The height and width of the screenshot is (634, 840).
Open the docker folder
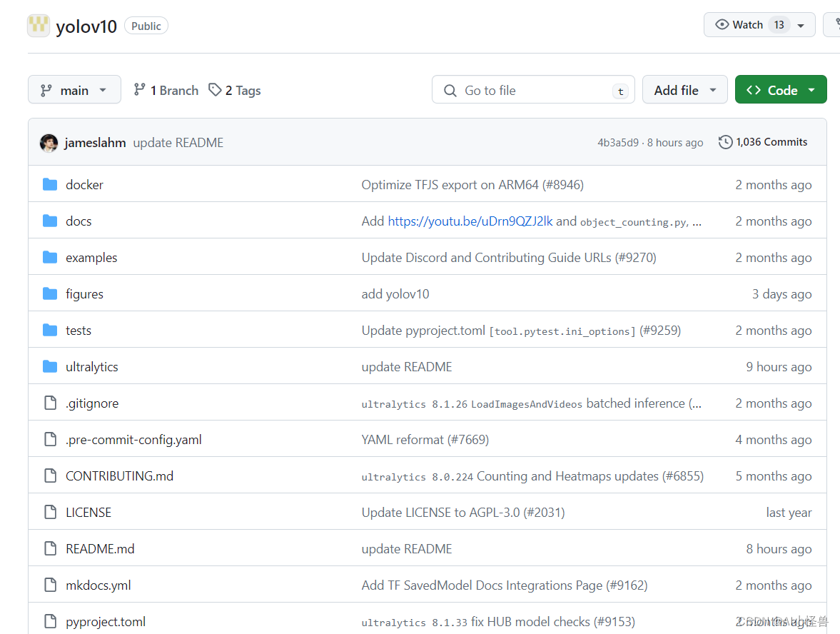coord(84,184)
